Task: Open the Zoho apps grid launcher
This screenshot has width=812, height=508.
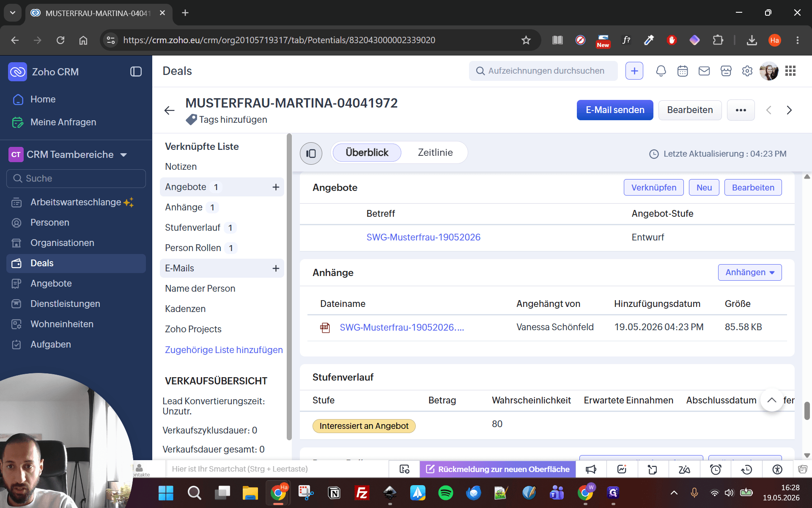Action: click(790, 71)
